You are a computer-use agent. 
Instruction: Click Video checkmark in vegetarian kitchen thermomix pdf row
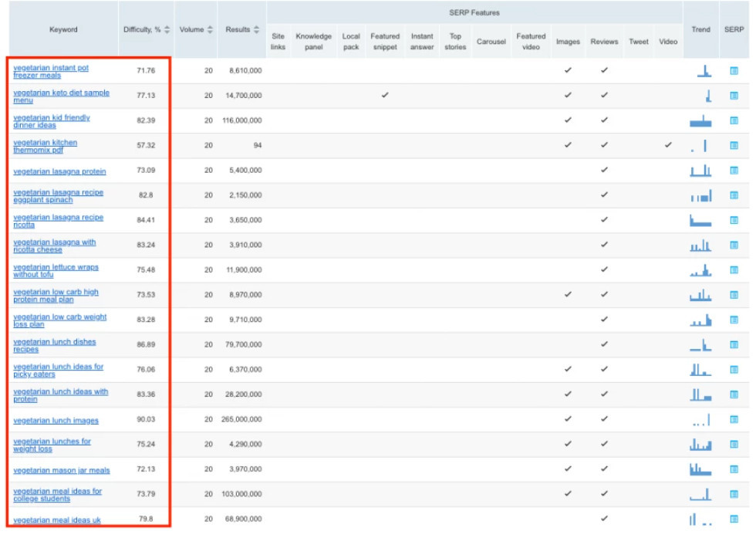tap(667, 145)
